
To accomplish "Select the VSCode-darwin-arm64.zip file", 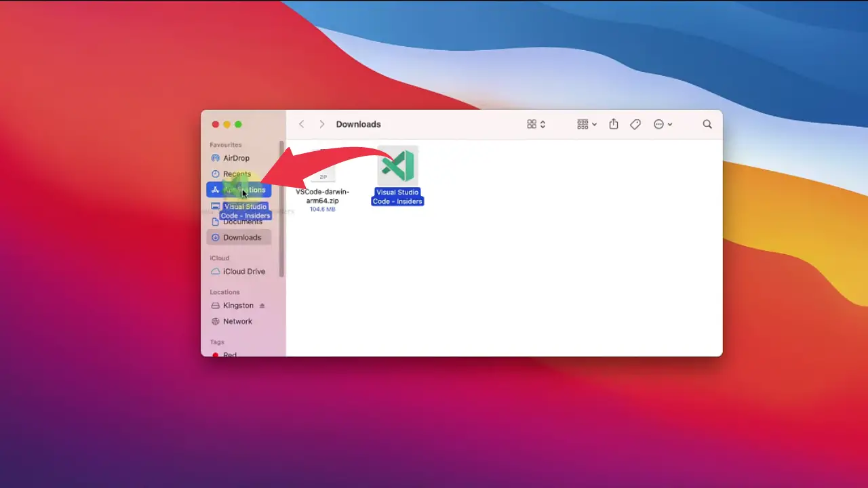I will [323, 181].
